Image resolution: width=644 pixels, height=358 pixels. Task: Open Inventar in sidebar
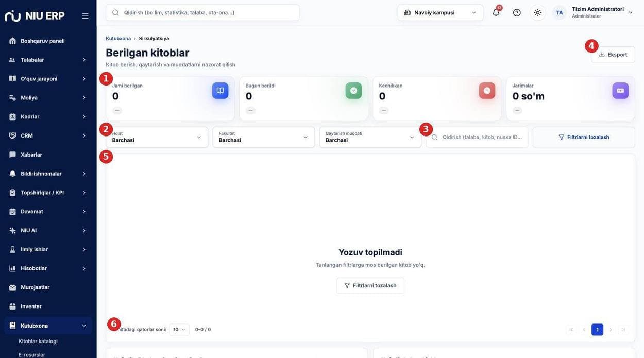[48, 306]
